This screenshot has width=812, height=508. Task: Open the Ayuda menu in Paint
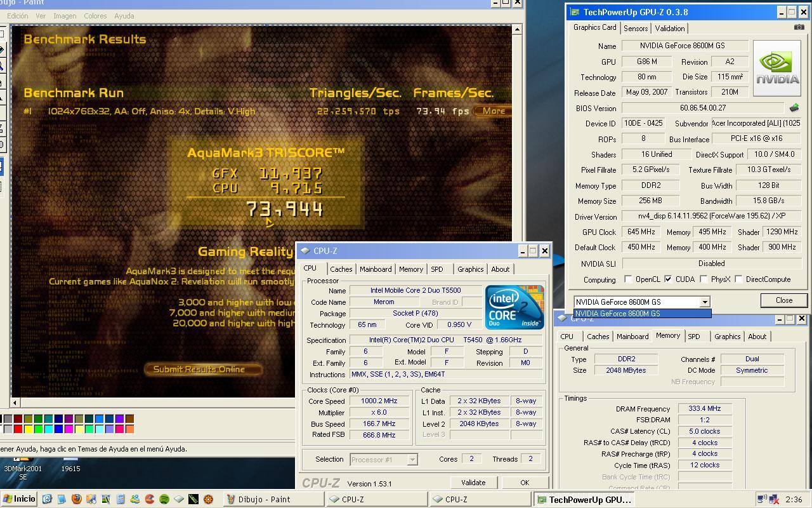tap(124, 16)
